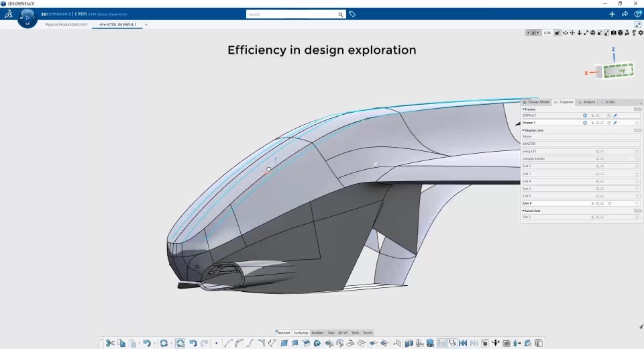
Task: Select the None display list
Action: pyautogui.click(x=581, y=136)
